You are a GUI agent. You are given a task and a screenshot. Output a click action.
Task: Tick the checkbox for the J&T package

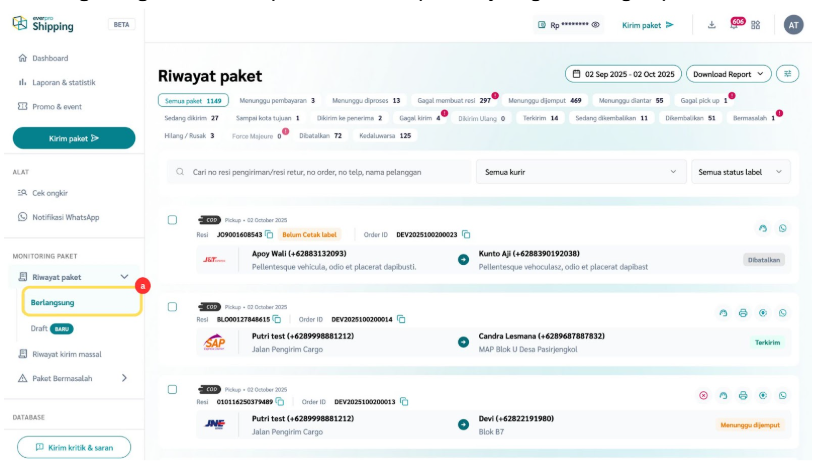point(173,220)
